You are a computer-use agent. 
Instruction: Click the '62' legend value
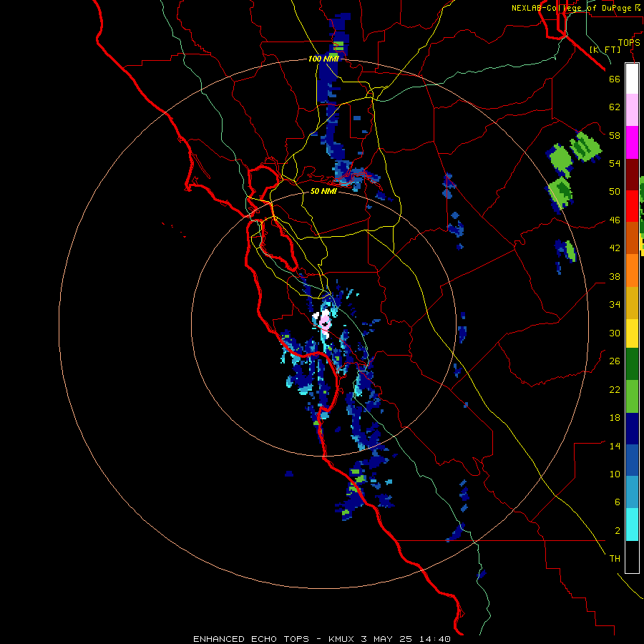pyautogui.click(x=615, y=107)
